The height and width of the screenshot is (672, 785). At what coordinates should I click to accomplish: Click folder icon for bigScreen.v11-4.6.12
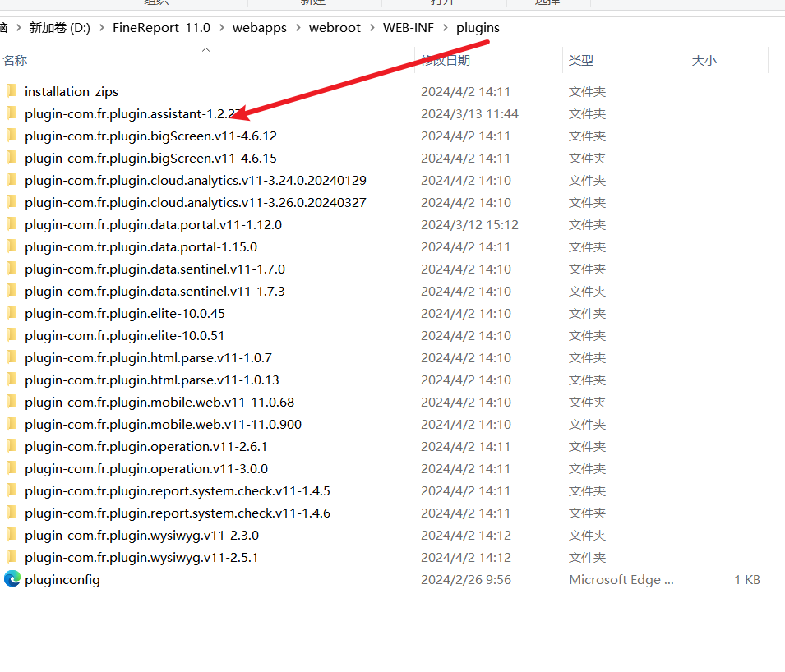[12, 135]
